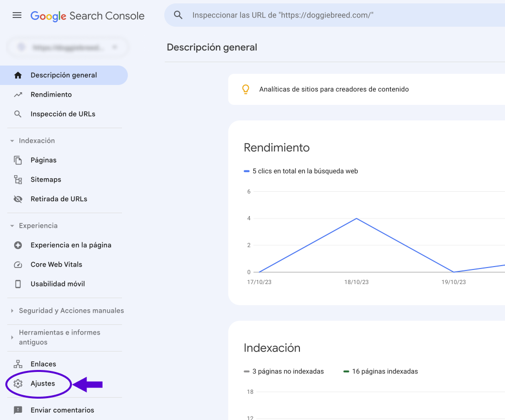Click the Retirada de URLs crossed-eye icon
505x420 pixels.
18,199
